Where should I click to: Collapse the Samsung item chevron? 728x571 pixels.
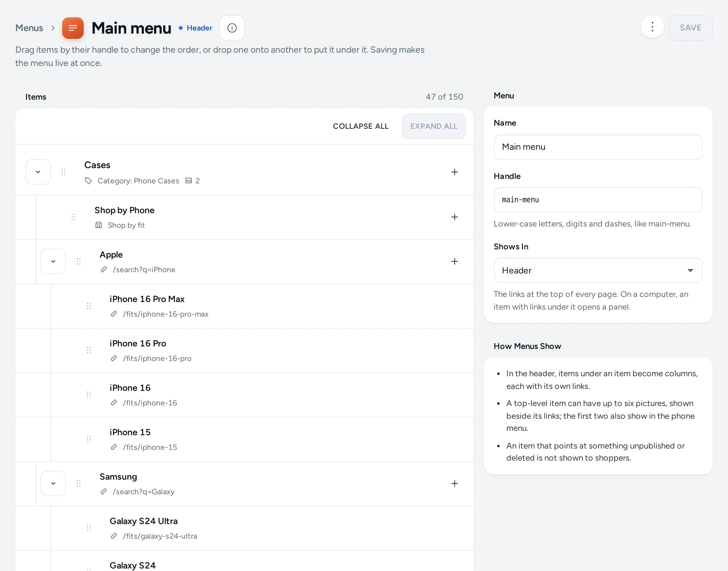point(53,483)
